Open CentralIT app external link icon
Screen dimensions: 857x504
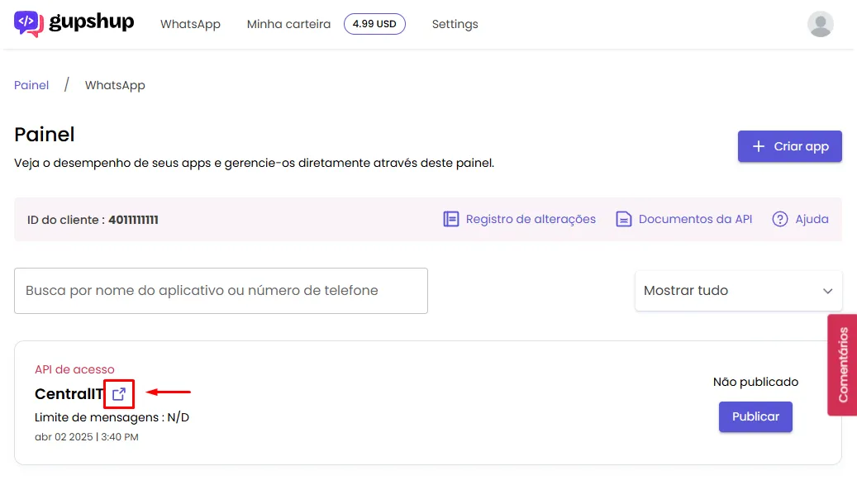pyautogui.click(x=119, y=393)
